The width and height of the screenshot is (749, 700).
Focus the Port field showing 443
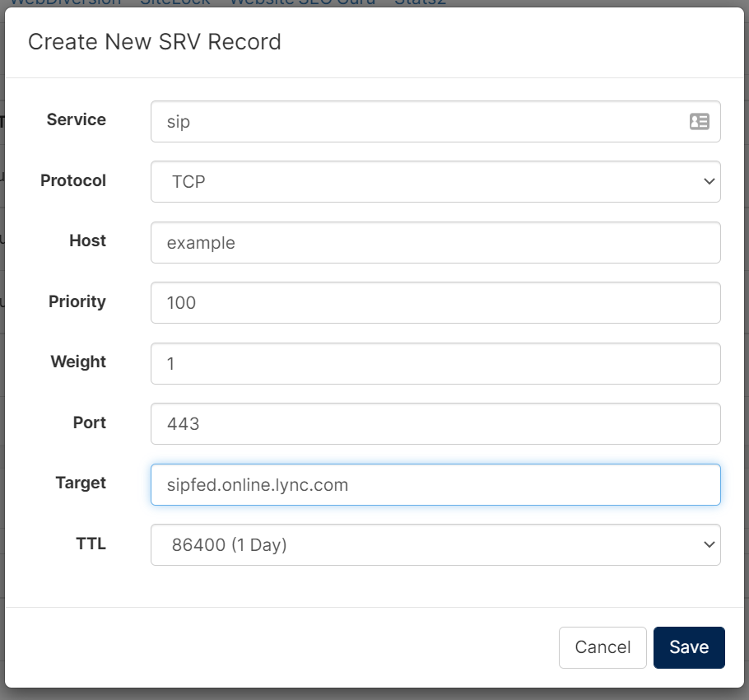[435, 423]
